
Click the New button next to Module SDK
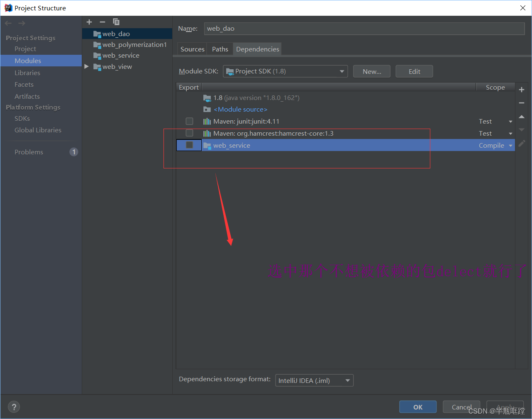click(x=371, y=71)
